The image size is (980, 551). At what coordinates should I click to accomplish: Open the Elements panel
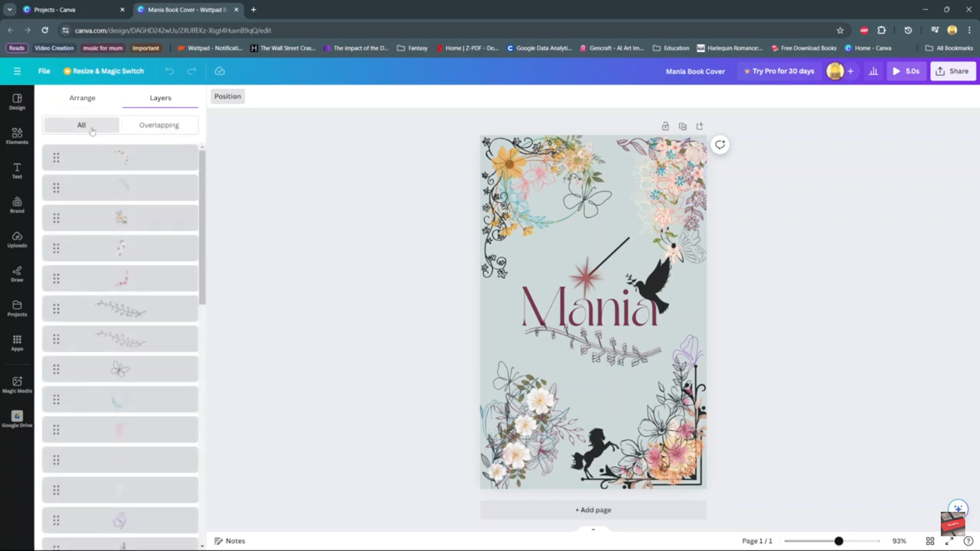(17, 136)
